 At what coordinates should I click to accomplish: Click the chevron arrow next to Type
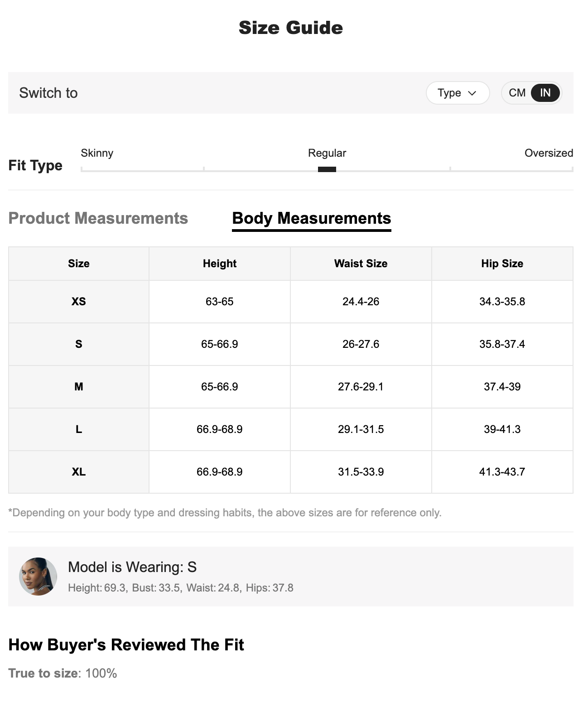[x=472, y=93]
